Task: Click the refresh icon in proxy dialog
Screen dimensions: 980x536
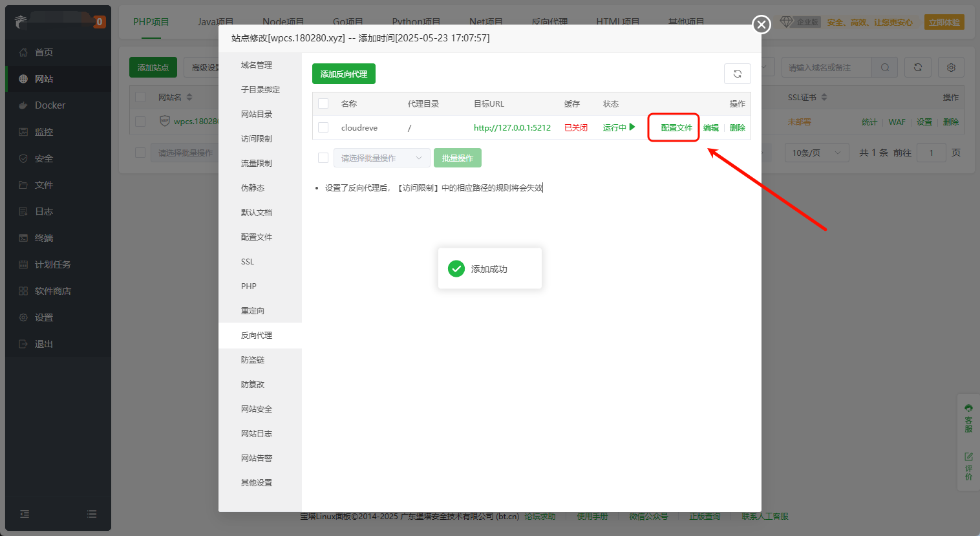Action: pos(737,74)
